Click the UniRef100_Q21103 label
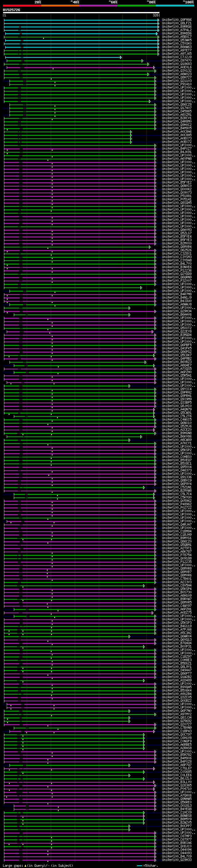The height and width of the screenshot is (868, 197). [x=176, y=81]
